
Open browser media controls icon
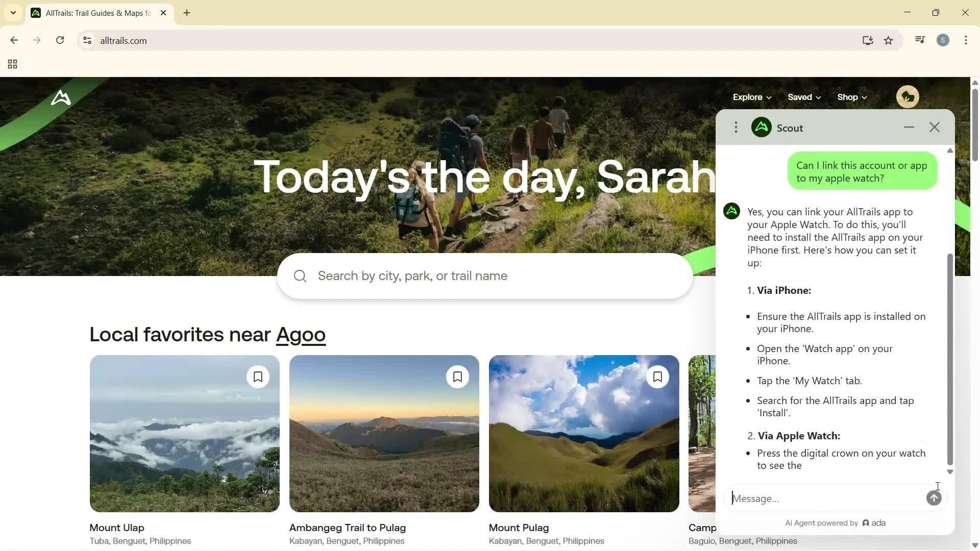pos(919,40)
